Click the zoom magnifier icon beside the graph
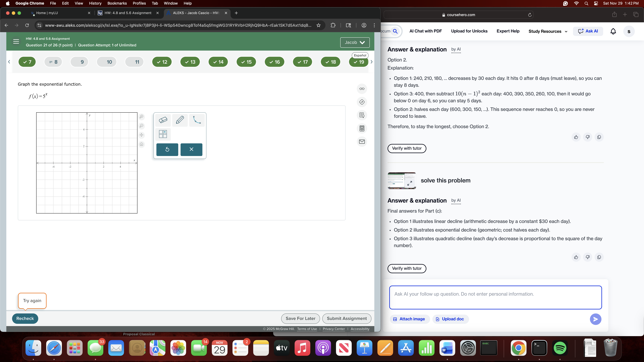Screen dimensions: 644x362 [x=141, y=117]
